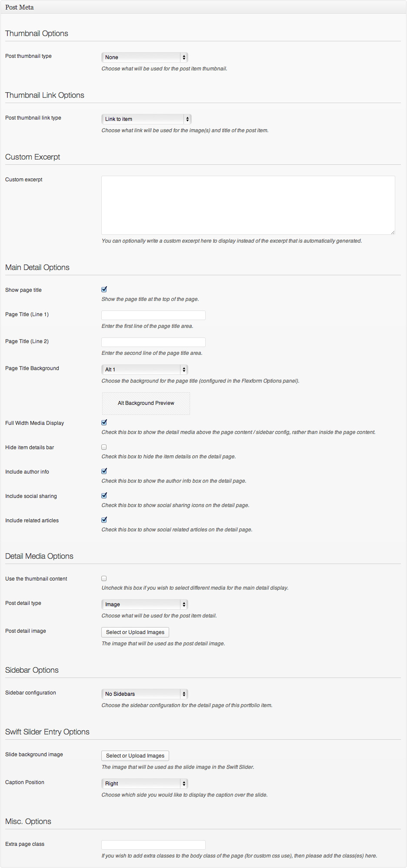Uncheck Include author info
Viewport: 407px width, 868px height.
[x=104, y=471]
